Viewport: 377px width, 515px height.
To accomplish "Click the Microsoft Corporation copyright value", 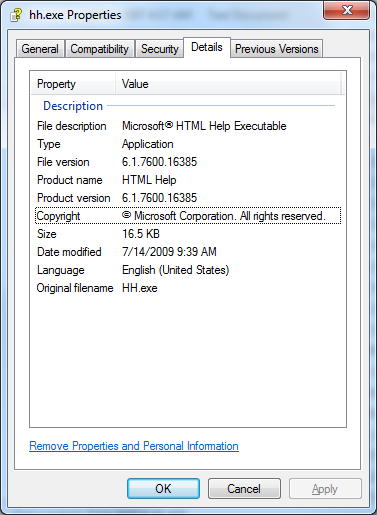I will (224, 216).
